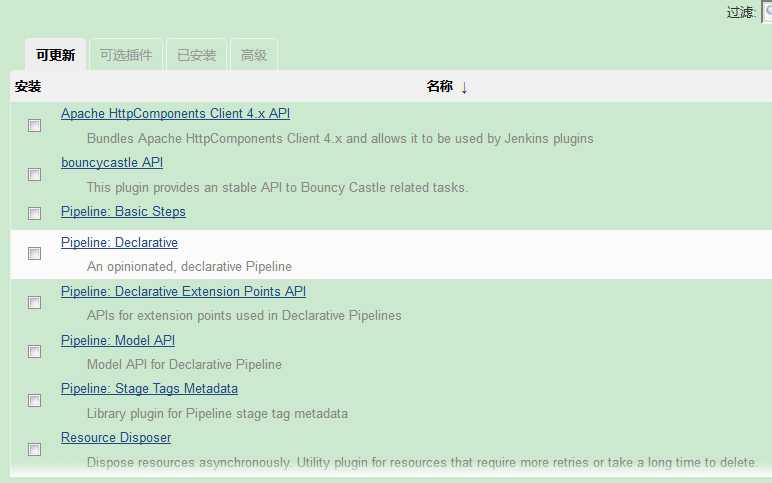Open the 高级 tab
The image size is (772, 483).
tap(254, 55)
